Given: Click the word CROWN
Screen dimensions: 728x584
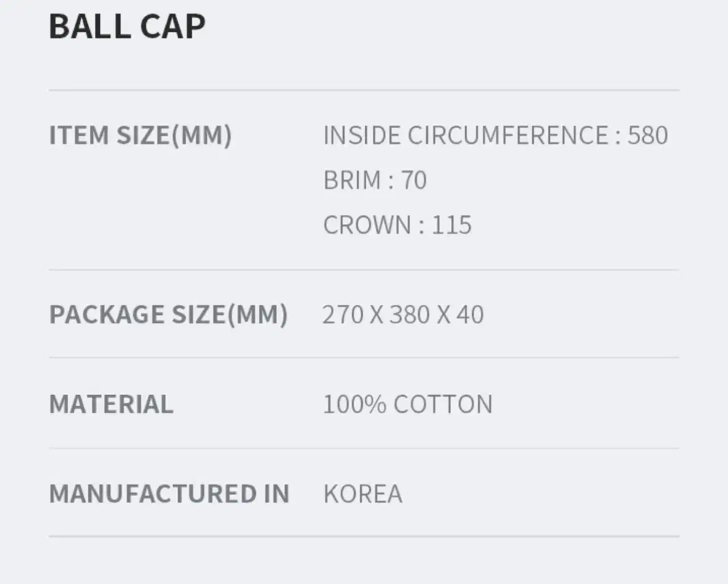Looking at the screenshot, I should click(367, 225).
